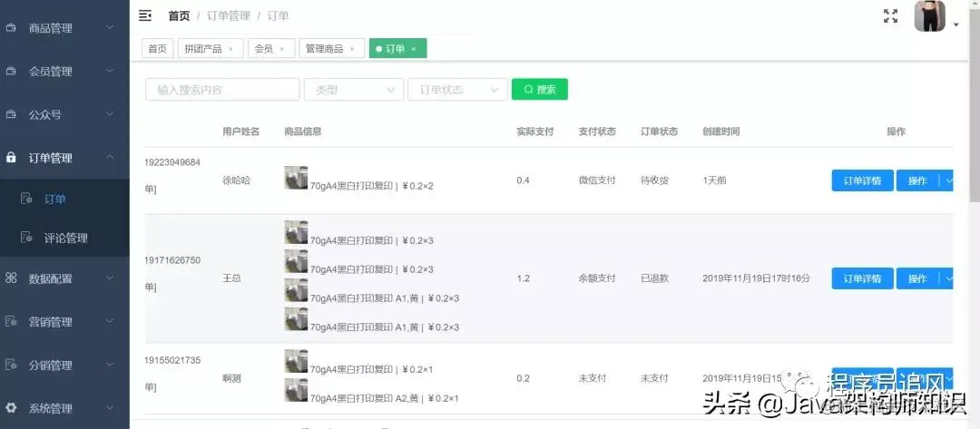
Task: Open 订单详情 for 徐哈哈's order
Action: point(863,180)
